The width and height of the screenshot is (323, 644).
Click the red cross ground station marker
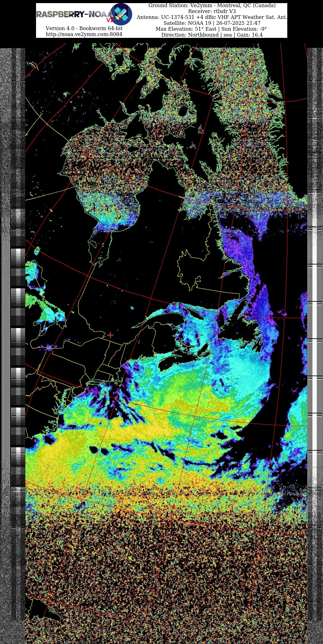(x=110, y=335)
